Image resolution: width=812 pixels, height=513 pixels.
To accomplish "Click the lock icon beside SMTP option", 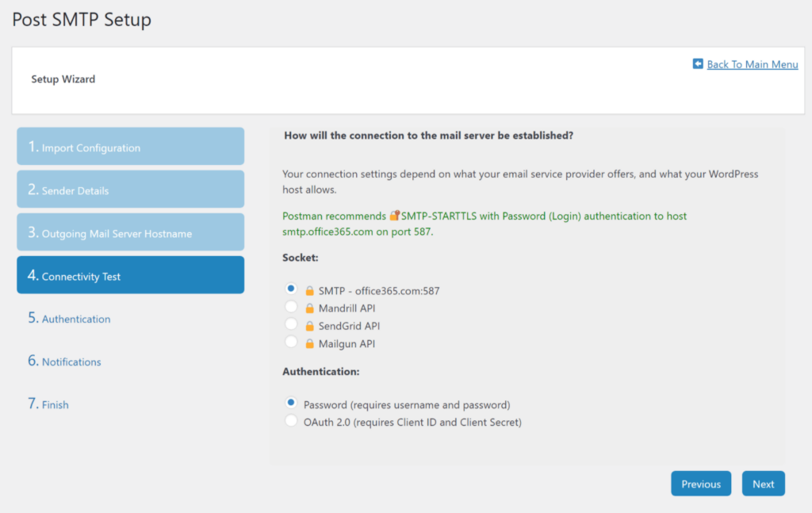I will click(x=308, y=290).
